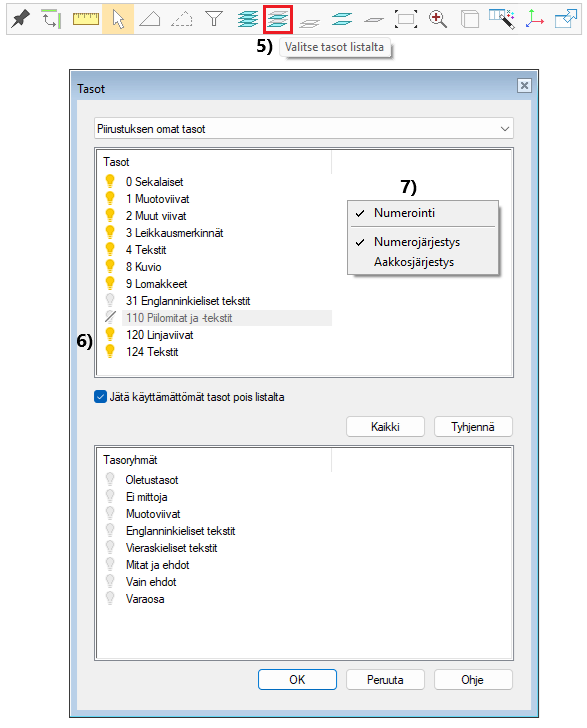
Task: Click the Kaikki button
Action: point(385,427)
